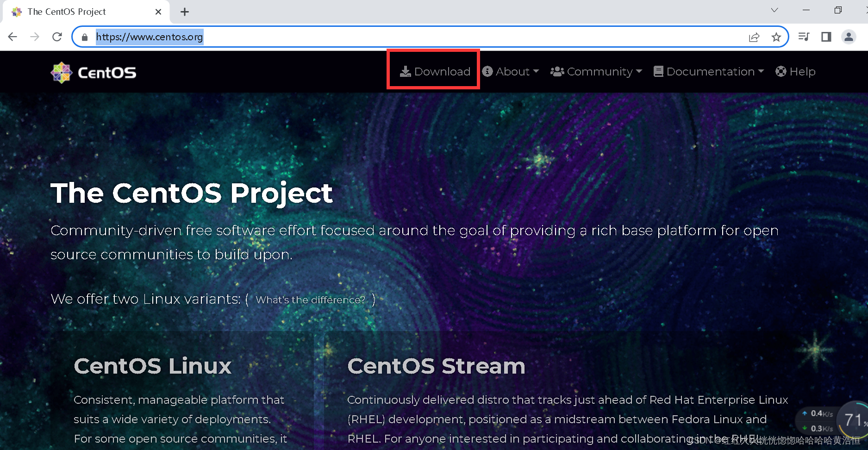This screenshot has width=868, height=450.
Task: Select the URL in the address bar
Action: 149,37
